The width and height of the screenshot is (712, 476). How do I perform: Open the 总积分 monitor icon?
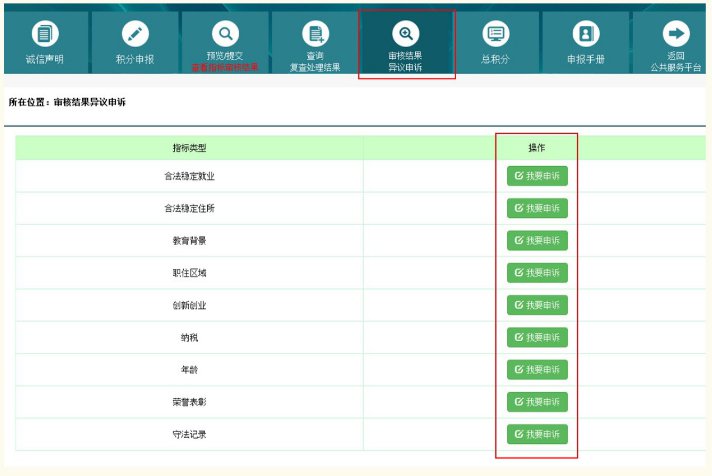(x=495, y=34)
